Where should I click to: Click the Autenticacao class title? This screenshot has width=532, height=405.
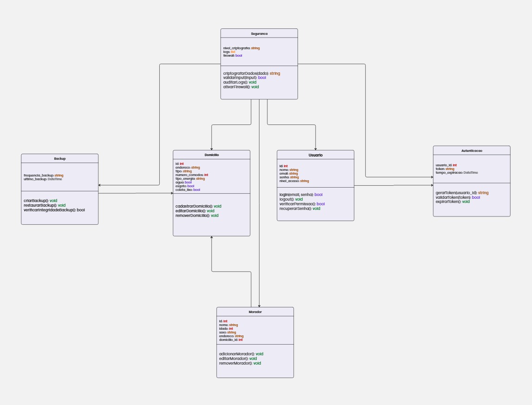471,150
